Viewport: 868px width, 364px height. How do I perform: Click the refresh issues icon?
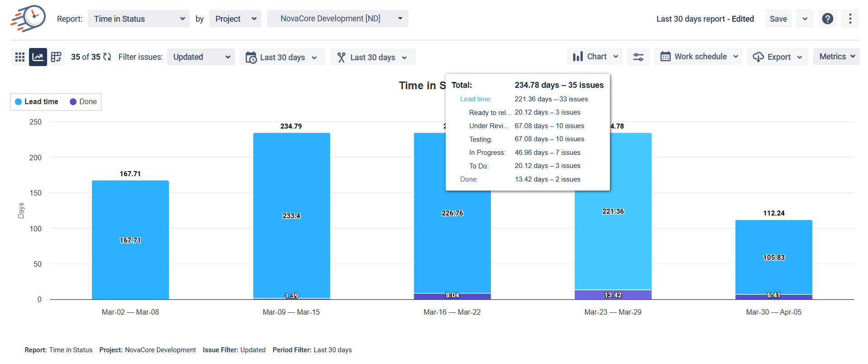coord(107,57)
